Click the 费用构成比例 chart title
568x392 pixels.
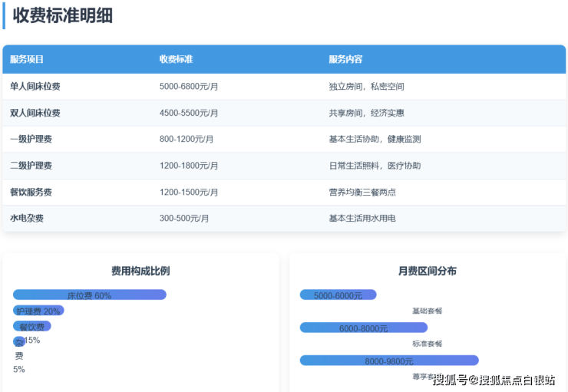[140, 271]
